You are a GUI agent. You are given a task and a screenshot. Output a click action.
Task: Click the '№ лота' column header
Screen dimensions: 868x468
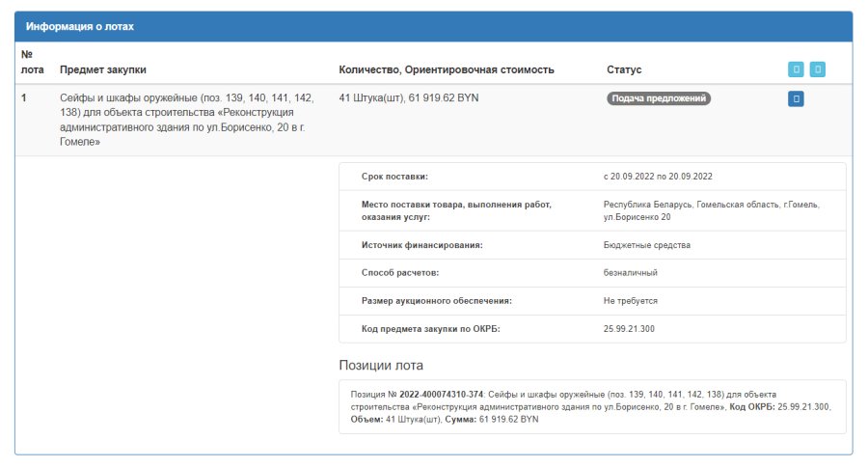pos(32,62)
